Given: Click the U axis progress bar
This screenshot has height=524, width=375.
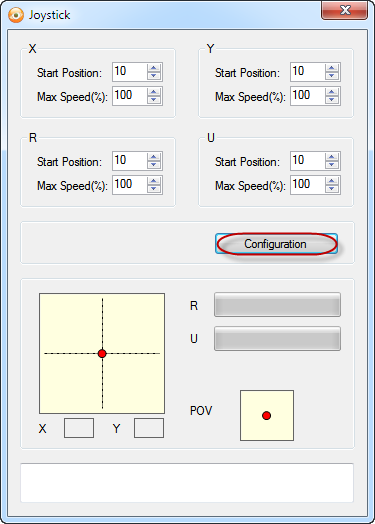Looking at the screenshot, I should [277, 339].
